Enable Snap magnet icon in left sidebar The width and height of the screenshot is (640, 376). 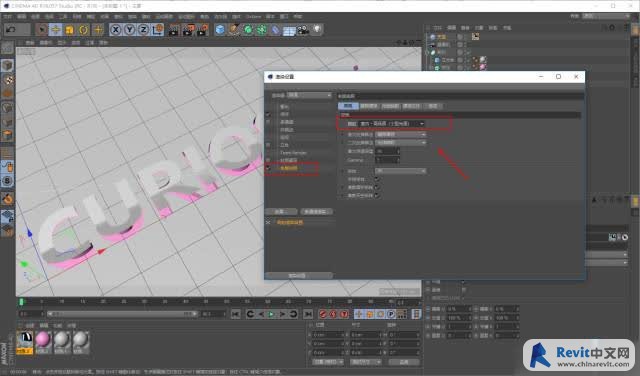point(7,199)
